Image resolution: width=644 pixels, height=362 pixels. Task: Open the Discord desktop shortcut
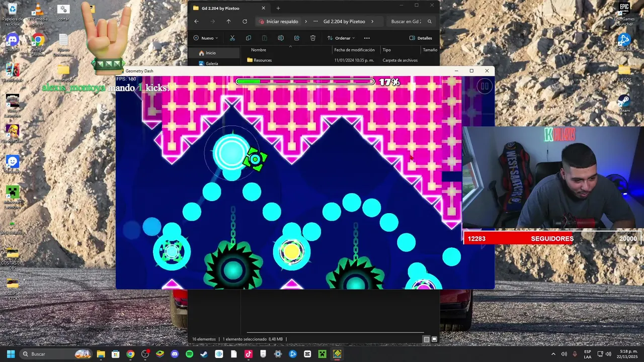tap(12, 43)
